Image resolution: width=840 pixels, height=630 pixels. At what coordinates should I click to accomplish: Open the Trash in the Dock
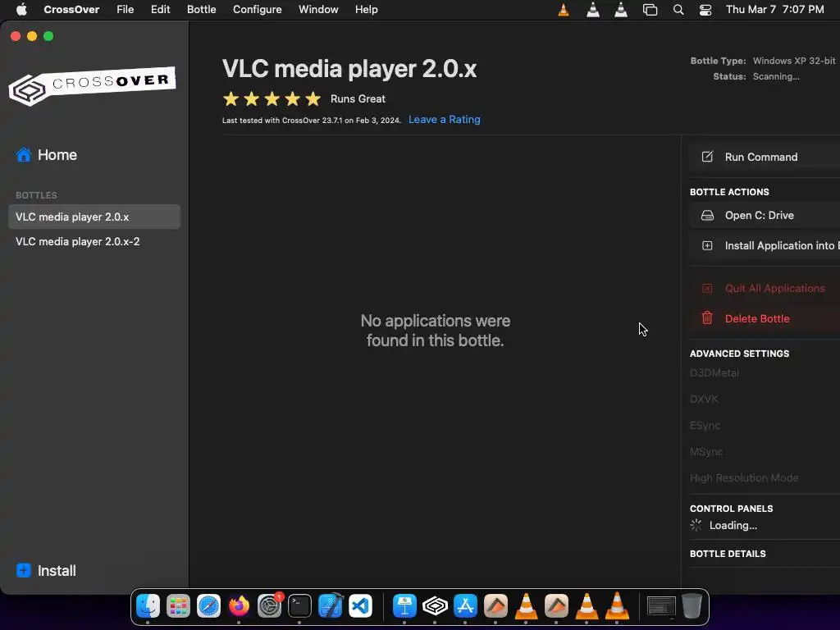(x=692, y=606)
